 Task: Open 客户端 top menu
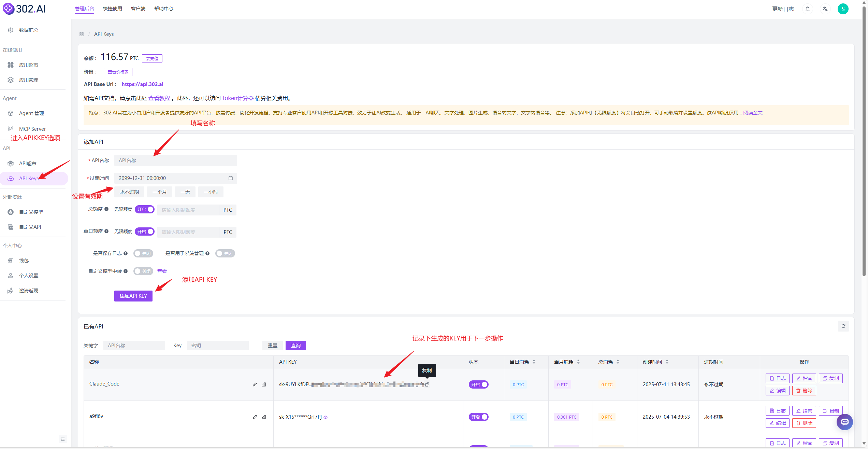[138, 9]
